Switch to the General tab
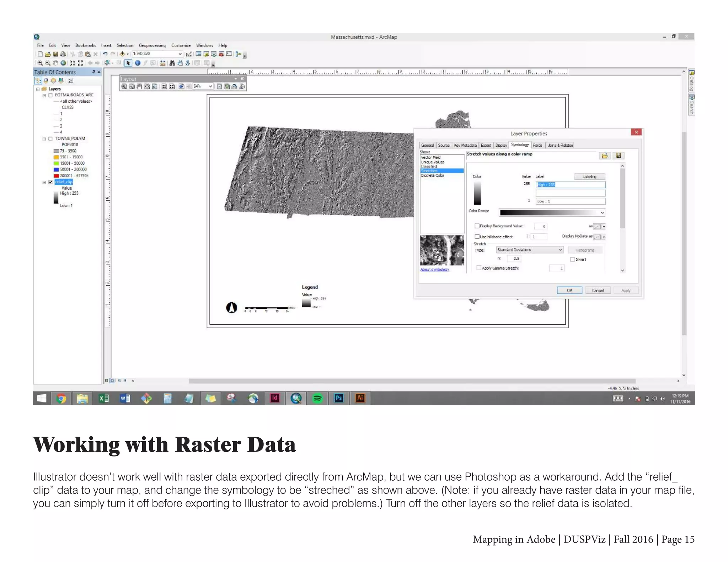 tap(427, 145)
